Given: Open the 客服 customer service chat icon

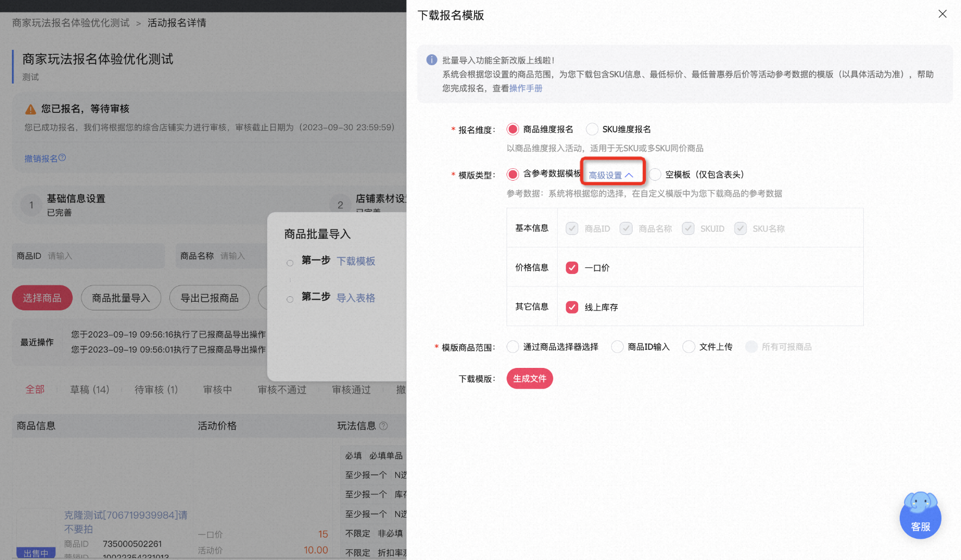Looking at the screenshot, I should (x=920, y=515).
